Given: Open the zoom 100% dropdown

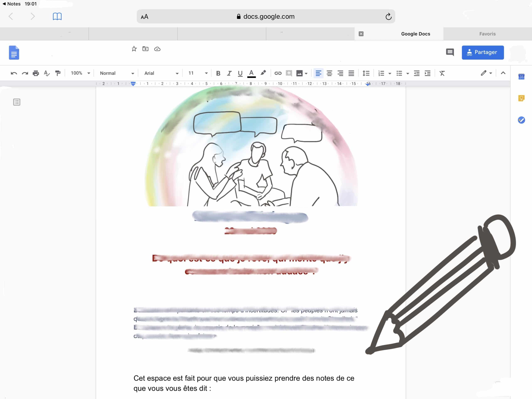Looking at the screenshot, I should pos(80,73).
